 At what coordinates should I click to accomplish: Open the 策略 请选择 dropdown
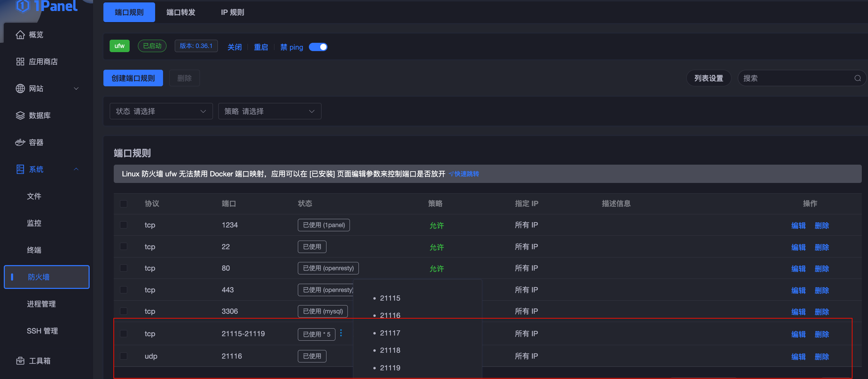coord(270,111)
